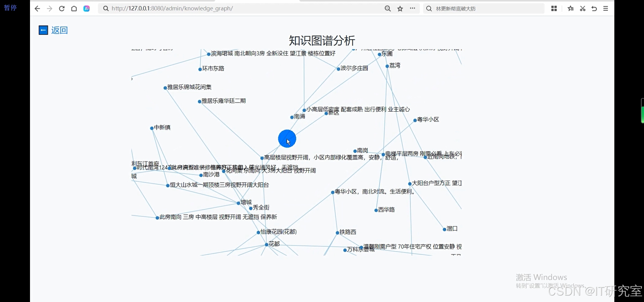Viewport: 644px width, 302px height.
Task: Click the 花都 node
Action: coord(267,245)
